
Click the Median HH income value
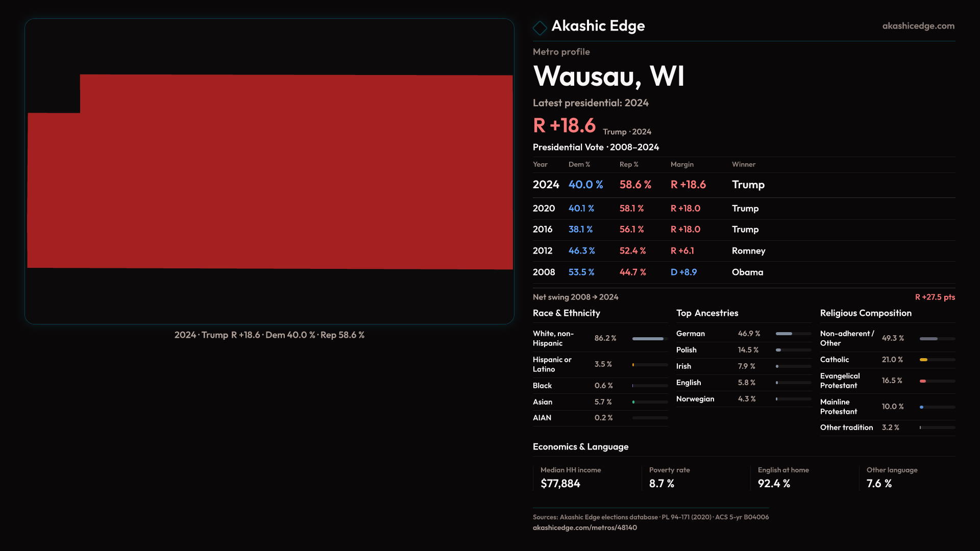click(560, 484)
